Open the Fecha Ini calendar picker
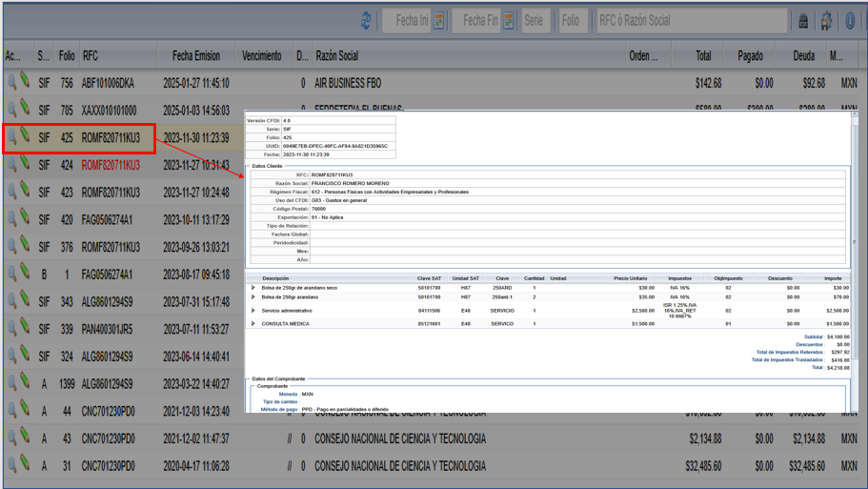This screenshot has height=489, width=868. click(439, 21)
